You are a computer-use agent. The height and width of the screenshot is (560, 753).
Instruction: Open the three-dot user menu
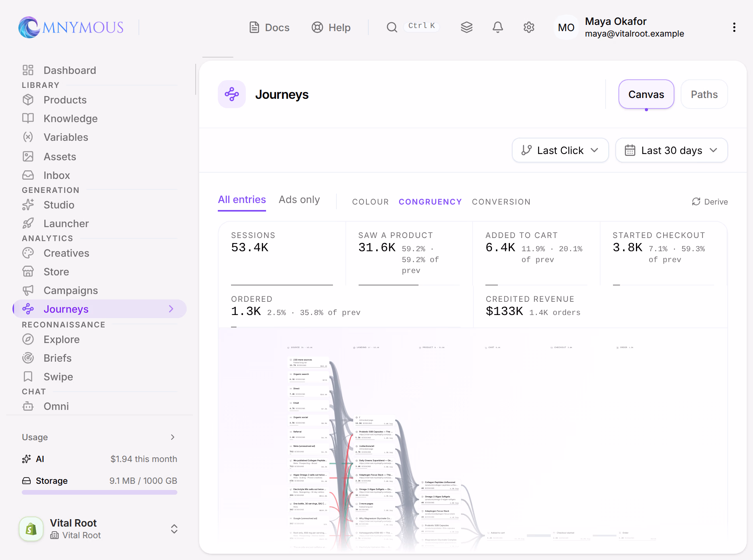[x=734, y=27]
